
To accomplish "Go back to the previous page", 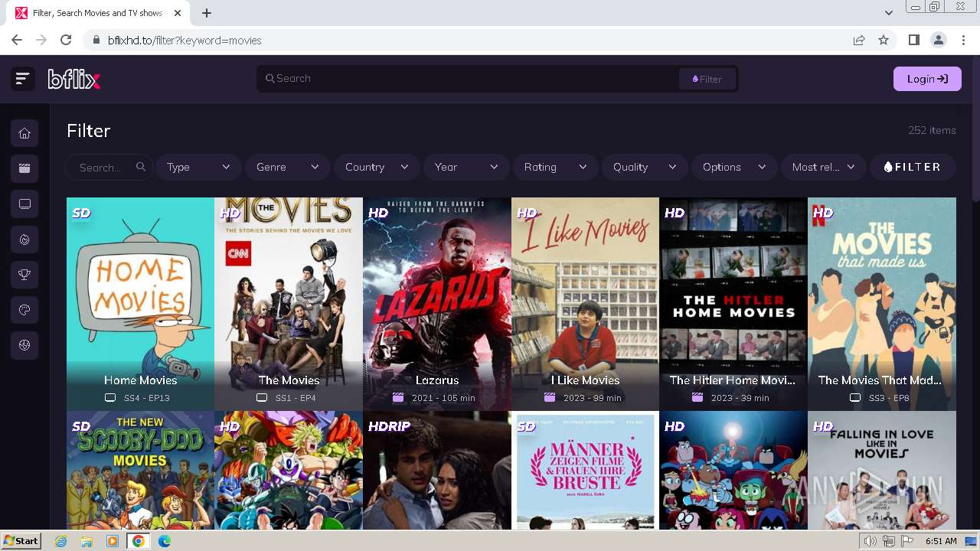I will click(17, 40).
